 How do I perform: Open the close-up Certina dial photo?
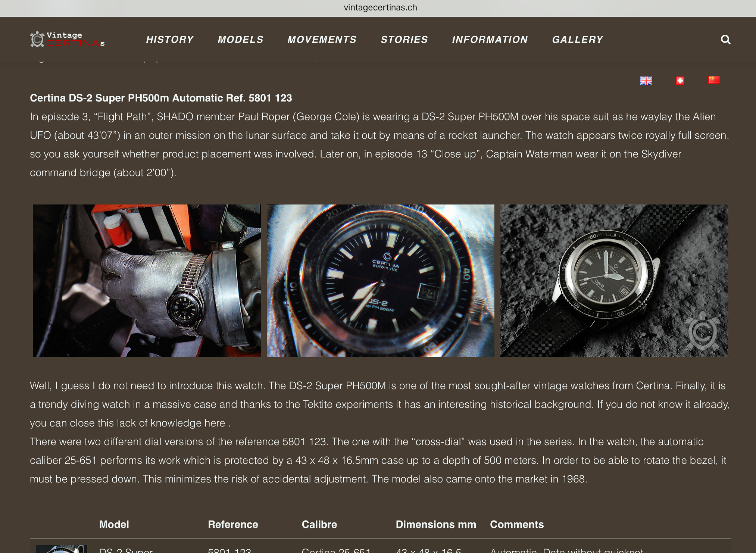pyautogui.click(x=381, y=281)
